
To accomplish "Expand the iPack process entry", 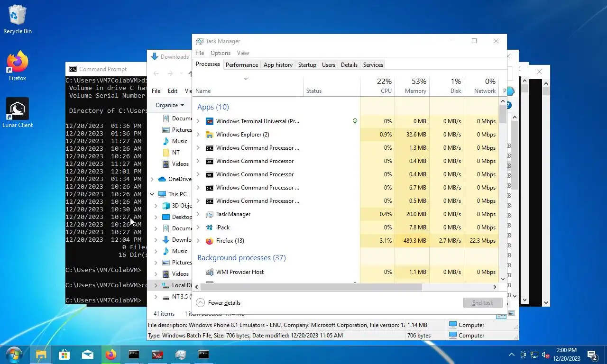I will pyautogui.click(x=198, y=227).
